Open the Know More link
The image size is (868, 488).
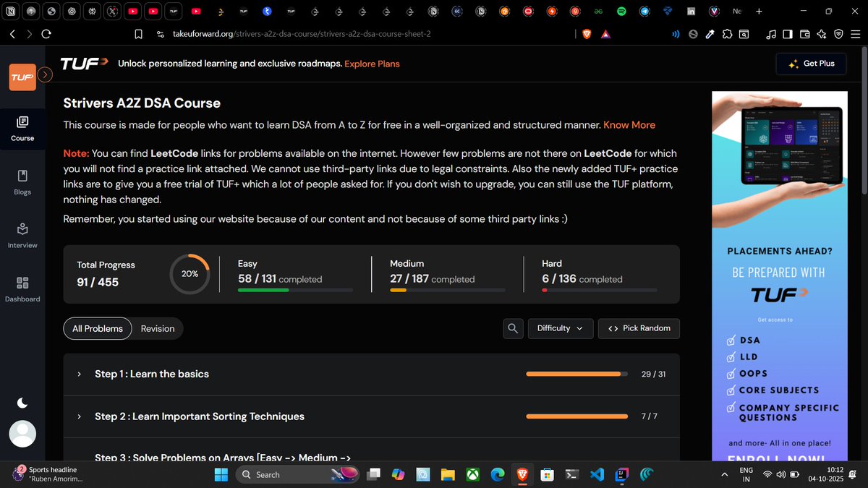629,125
